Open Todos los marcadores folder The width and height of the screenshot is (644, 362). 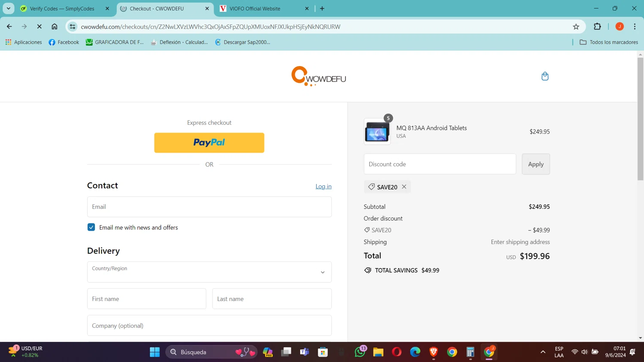(x=609, y=42)
